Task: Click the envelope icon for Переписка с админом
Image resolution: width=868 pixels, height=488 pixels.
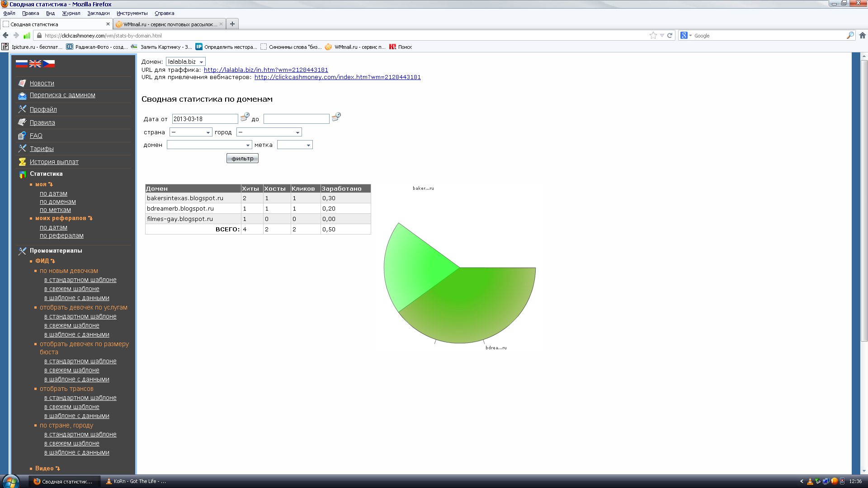Action: point(22,96)
